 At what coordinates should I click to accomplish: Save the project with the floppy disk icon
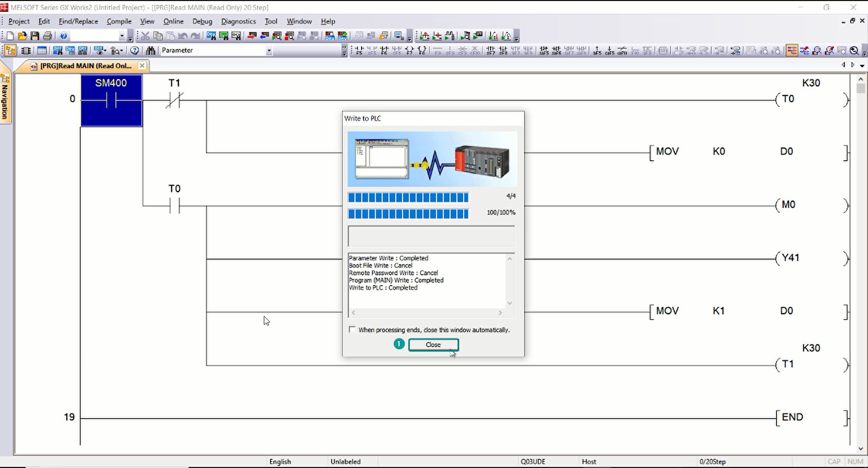point(34,36)
